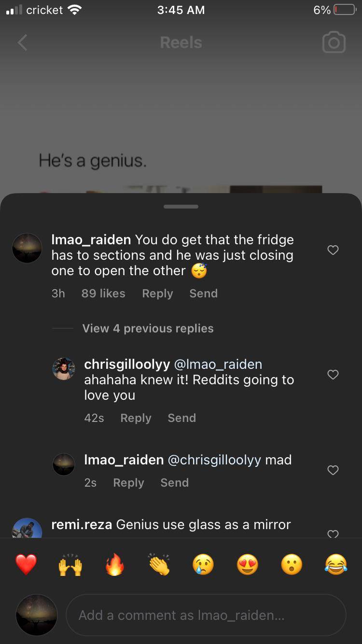The width and height of the screenshot is (362, 644).
Task: Open remi.reza's profile from username
Action: point(82,524)
